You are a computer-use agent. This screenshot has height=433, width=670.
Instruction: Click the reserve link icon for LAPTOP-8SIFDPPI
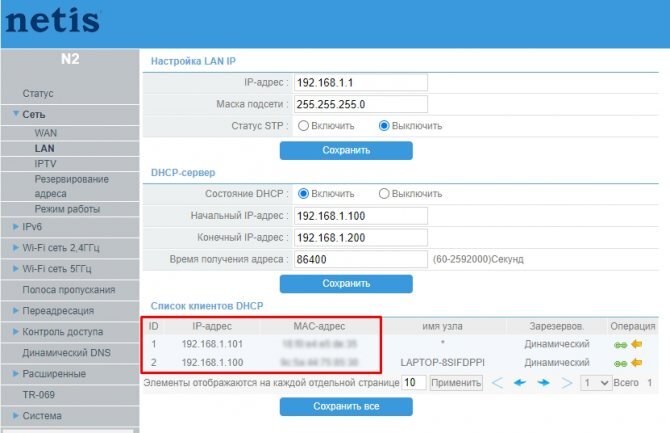tap(620, 364)
